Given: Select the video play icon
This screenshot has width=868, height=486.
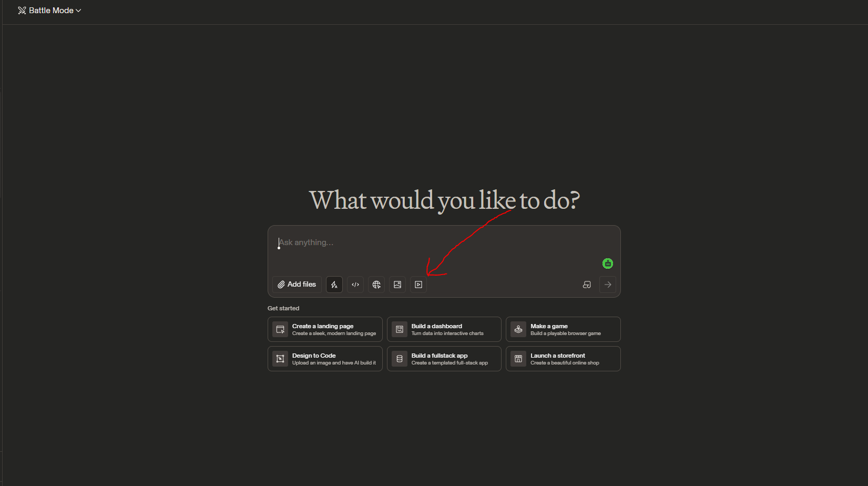Looking at the screenshot, I should point(418,285).
